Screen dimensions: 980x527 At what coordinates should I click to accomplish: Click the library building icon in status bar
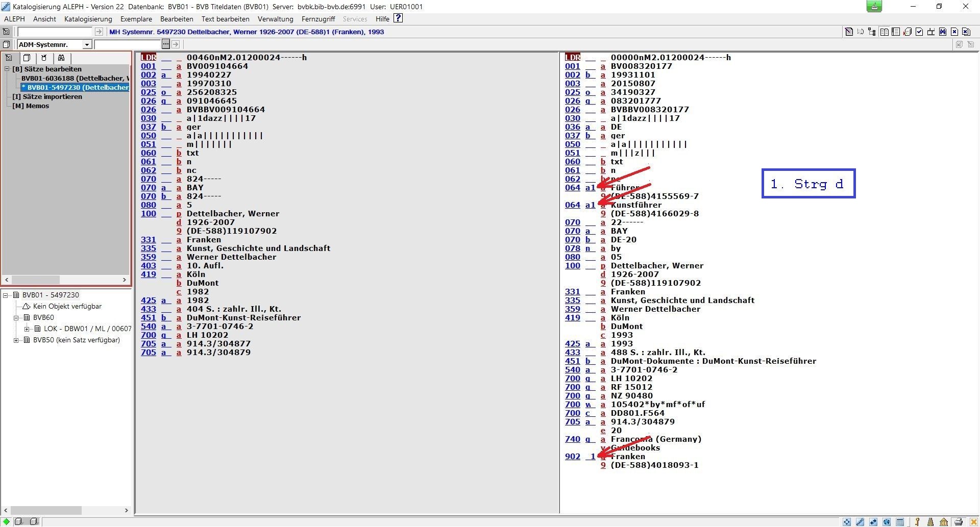pyautogui.click(x=944, y=521)
